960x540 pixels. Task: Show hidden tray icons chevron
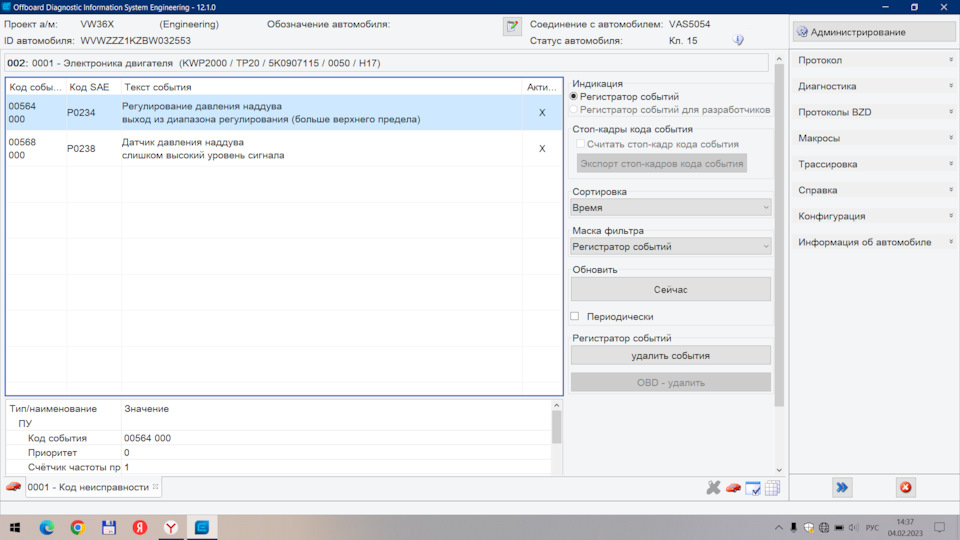point(778,527)
